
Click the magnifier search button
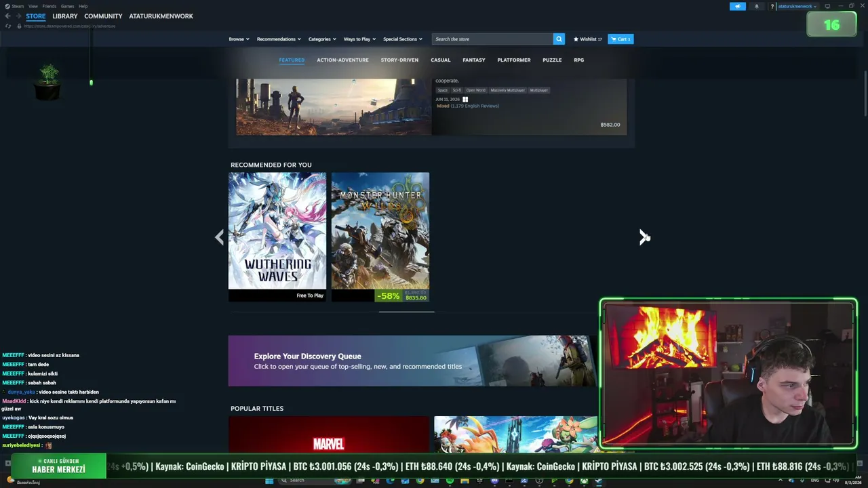[559, 39]
